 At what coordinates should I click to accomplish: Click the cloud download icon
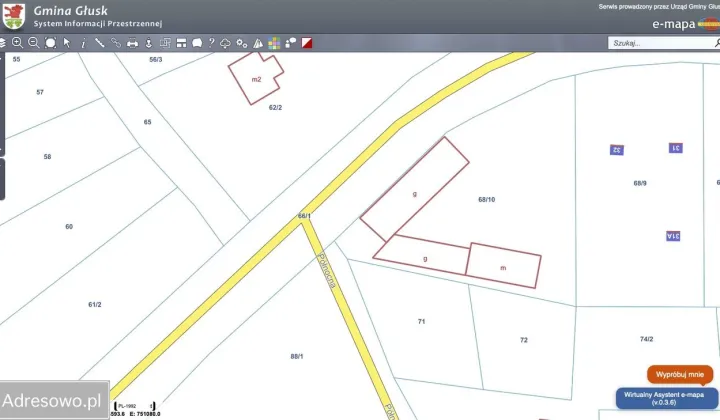tap(225, 43)
